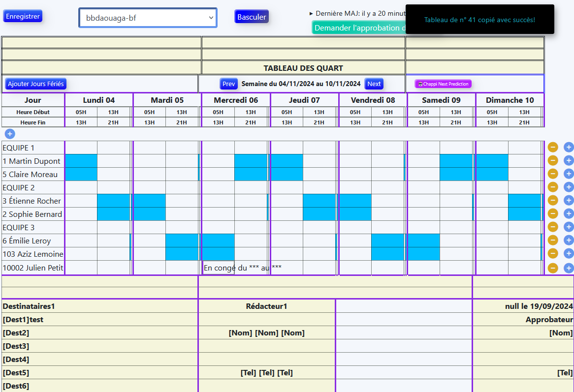This screenshot has width=574, height=392.
Task: Click the 103 Aziz Lemoine name cell
Action: (33, 254)
